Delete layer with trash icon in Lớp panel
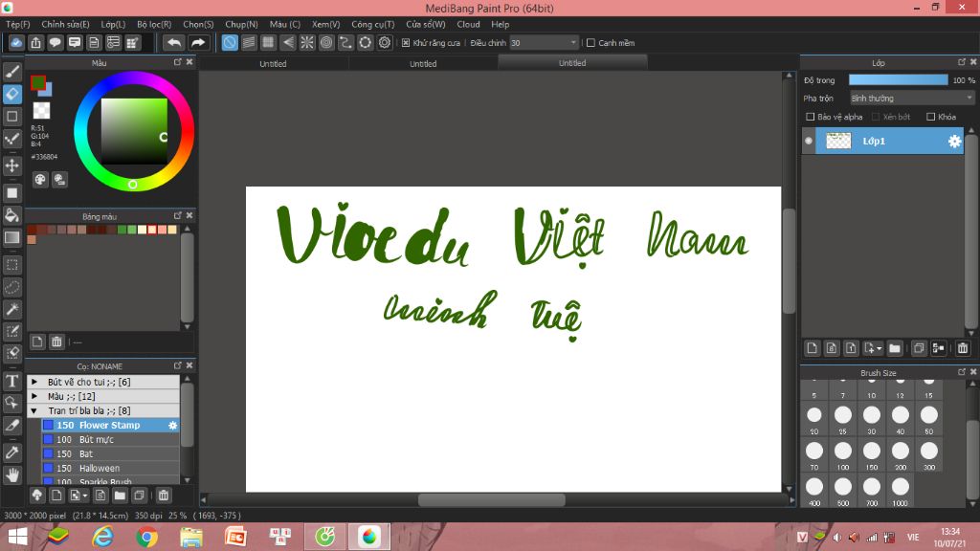The width and height of the screenshot is (980, 551). (x=963, y=348)
